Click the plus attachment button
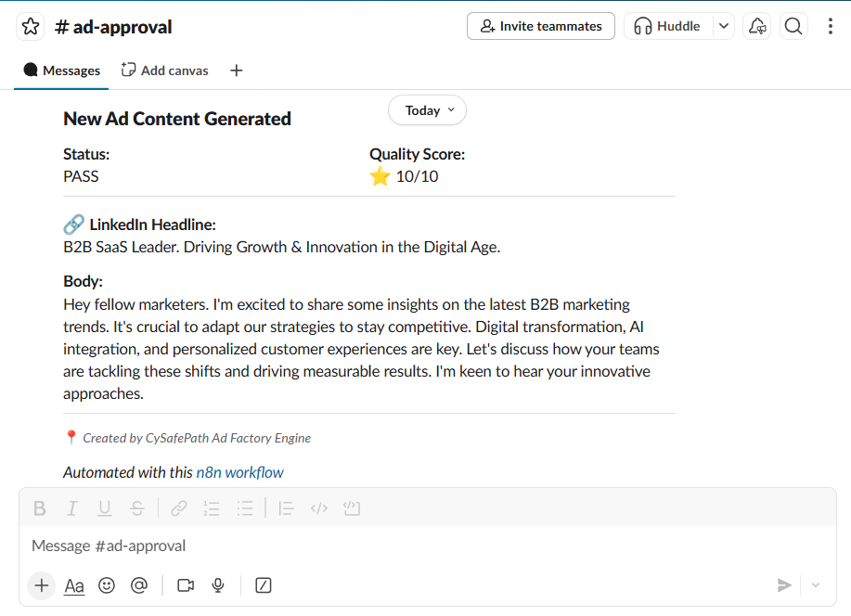Image resolution: width=851 pixels, height=616 pixels. point(41,585)
